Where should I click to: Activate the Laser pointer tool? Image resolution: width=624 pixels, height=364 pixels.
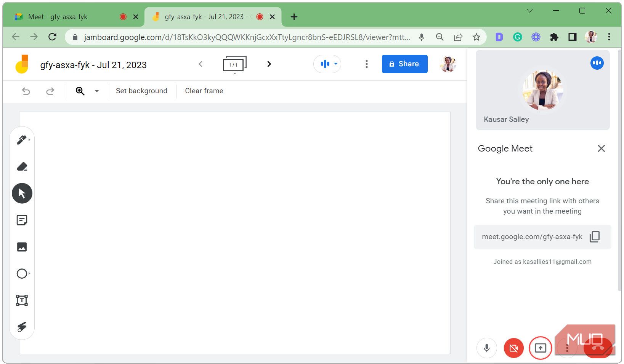(22, 327)
